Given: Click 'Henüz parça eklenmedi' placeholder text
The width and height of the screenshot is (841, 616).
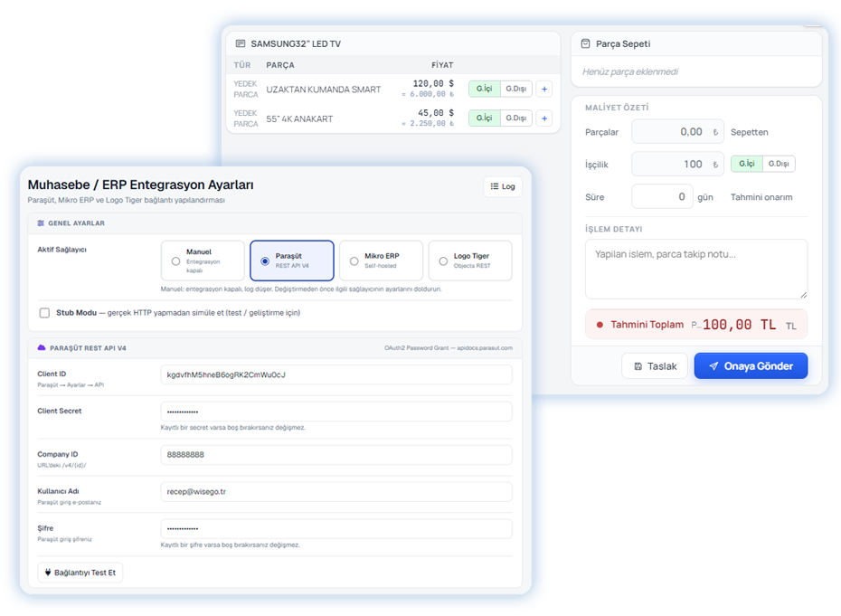Looking at the screenshot, I should tap(630, 71).
